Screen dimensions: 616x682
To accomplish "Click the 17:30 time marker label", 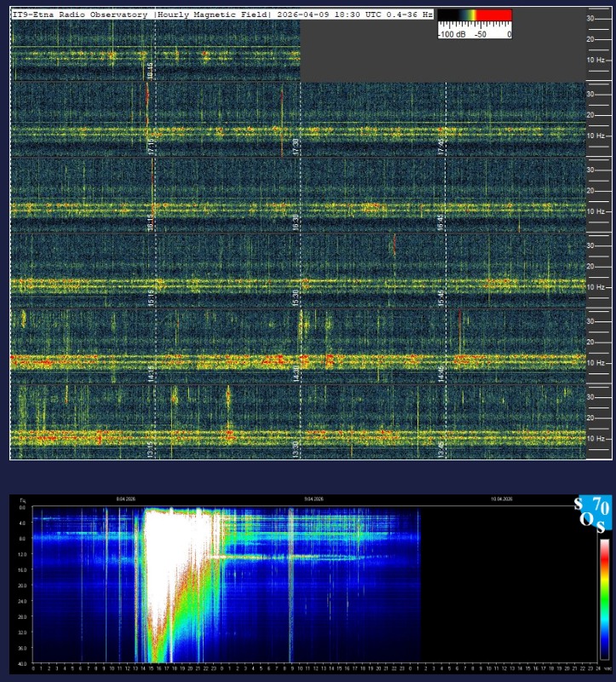I will tap(296, 146).
